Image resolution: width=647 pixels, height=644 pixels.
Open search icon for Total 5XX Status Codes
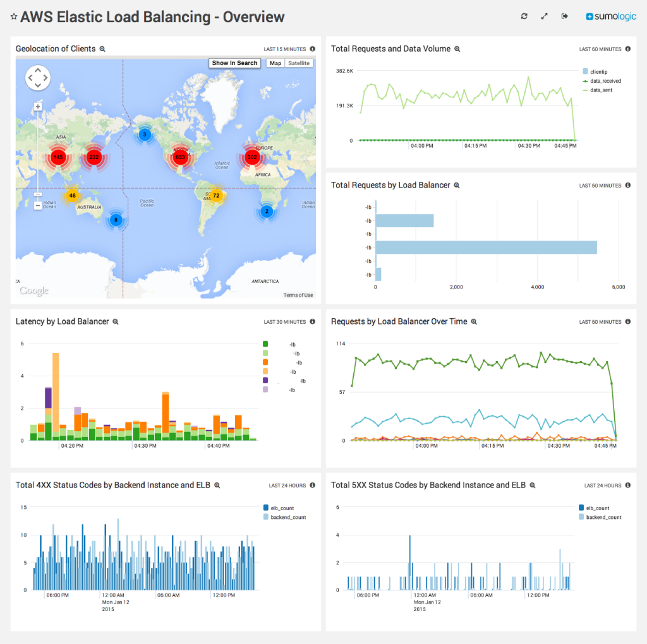532,486
